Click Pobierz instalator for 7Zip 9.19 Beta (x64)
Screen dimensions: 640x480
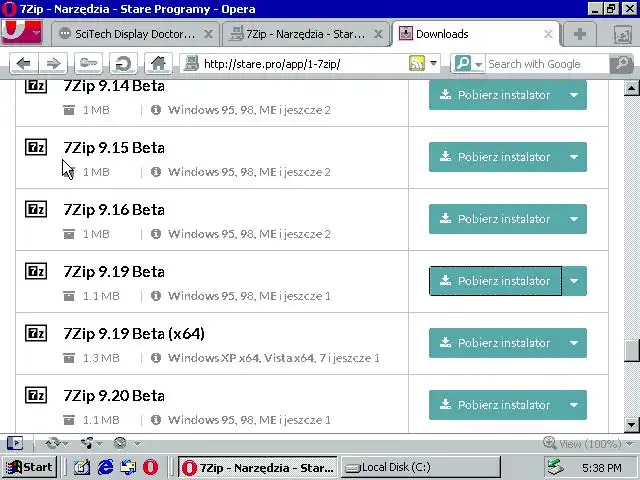495,343
